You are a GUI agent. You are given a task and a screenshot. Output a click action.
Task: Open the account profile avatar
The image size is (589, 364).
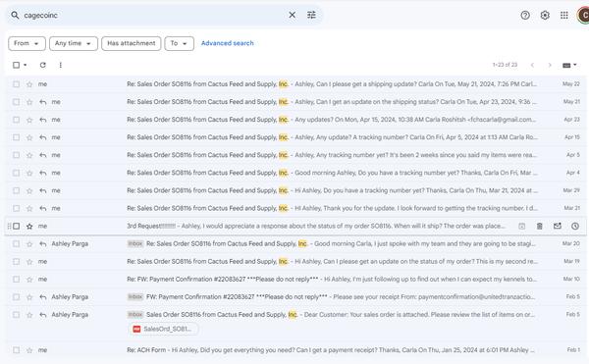click(583, 15)
